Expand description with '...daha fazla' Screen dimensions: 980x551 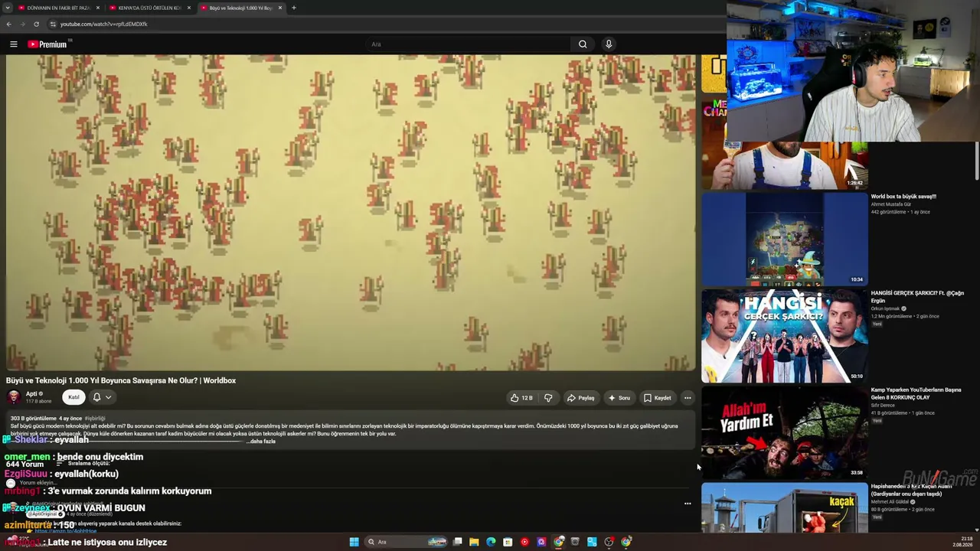click(x=262, y=442)
